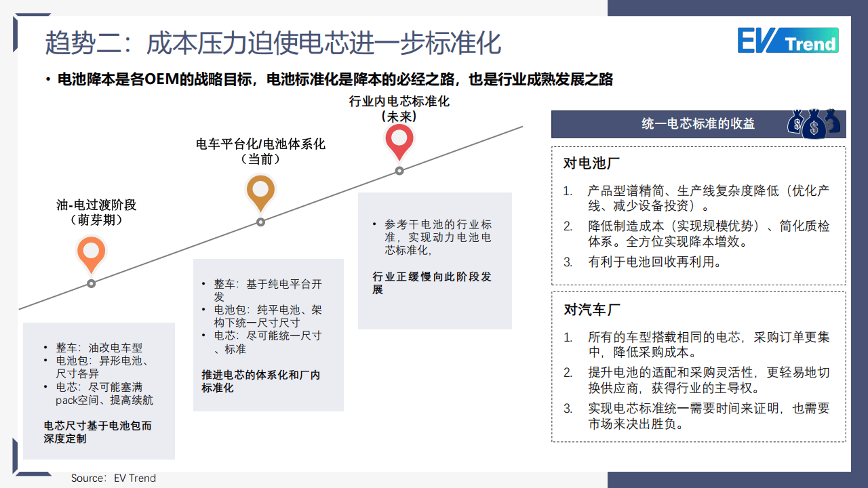This screenshot has width=868, height=488.
Task: Click the EV Trend logo
Action: point(788,41)
